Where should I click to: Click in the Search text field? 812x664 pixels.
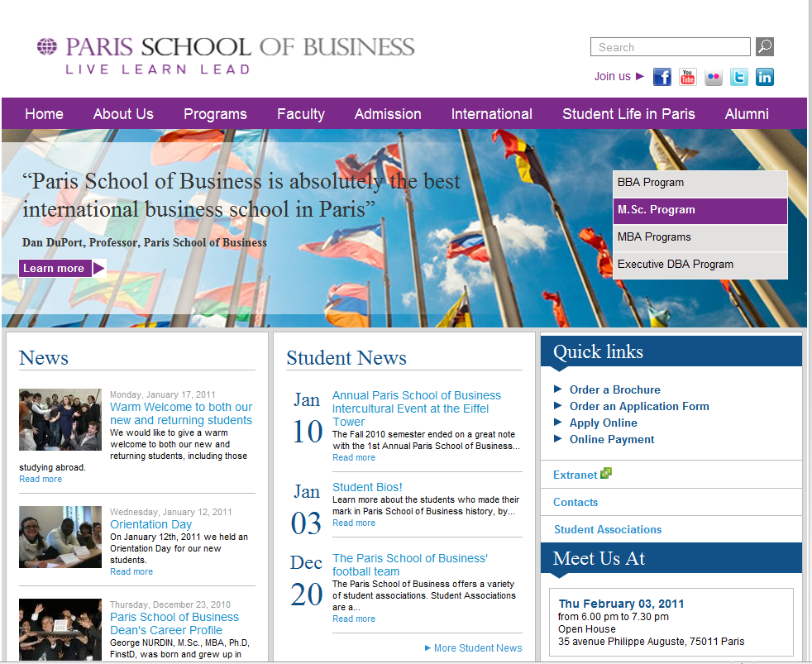click(x=670, y=47)
